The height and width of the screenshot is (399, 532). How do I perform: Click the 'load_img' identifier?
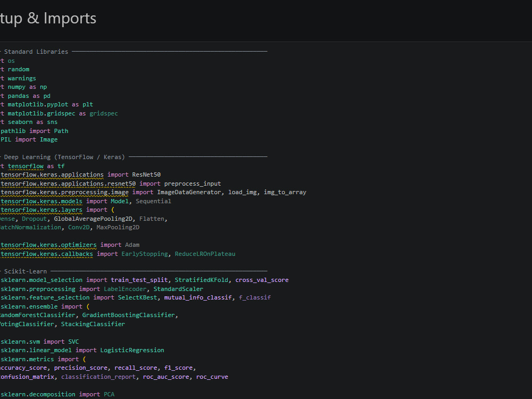click(x=243, y=193)
